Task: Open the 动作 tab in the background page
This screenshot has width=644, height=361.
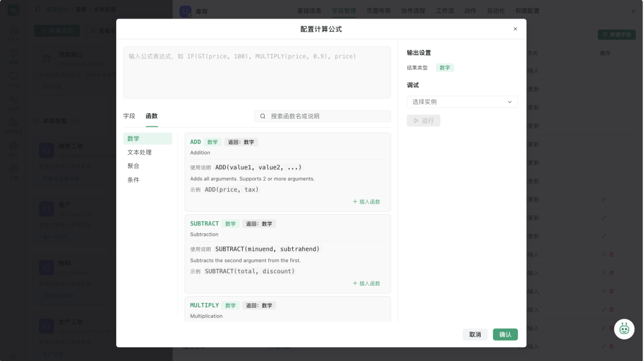Action: (x=470, y=11)
